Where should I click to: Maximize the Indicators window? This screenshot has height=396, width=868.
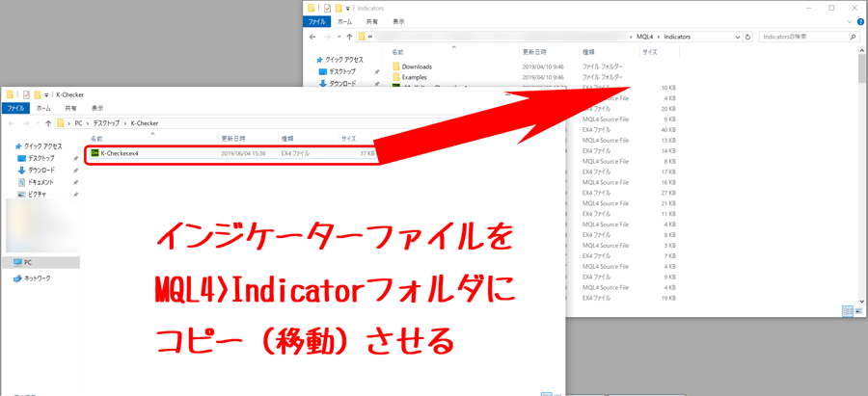[832, 8]
